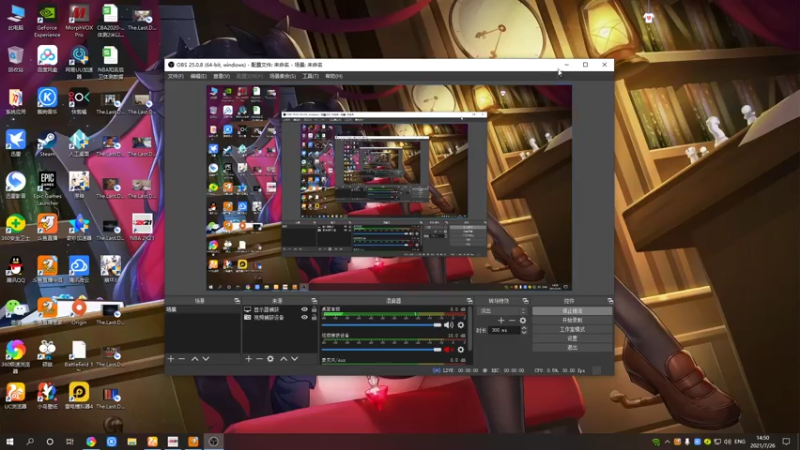
Task: Open the 编辑(E) menu
Action: tap(198, 76)
